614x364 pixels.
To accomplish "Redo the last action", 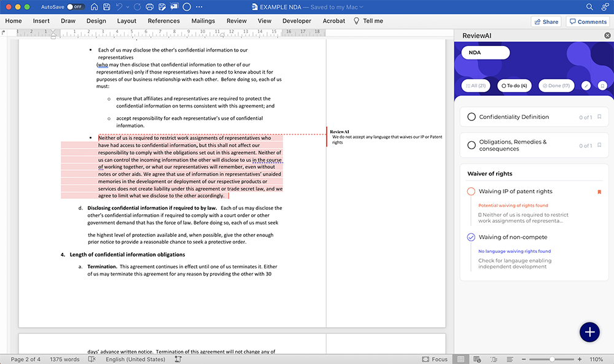I will click(137, 7).
